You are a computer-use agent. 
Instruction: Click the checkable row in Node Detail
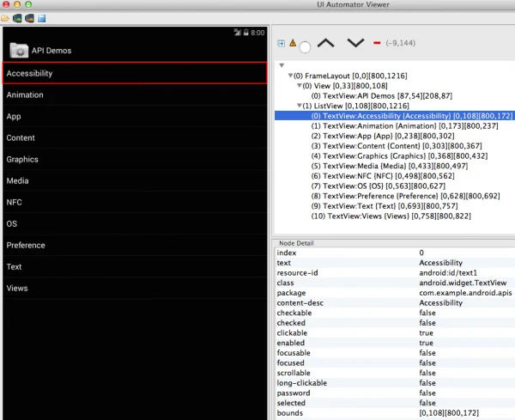point(395,313)
